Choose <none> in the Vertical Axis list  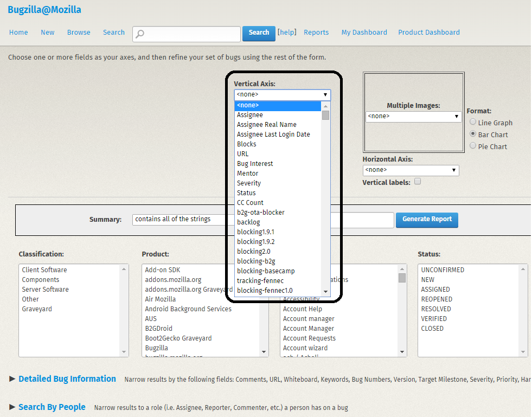click(x=278, y=106)
